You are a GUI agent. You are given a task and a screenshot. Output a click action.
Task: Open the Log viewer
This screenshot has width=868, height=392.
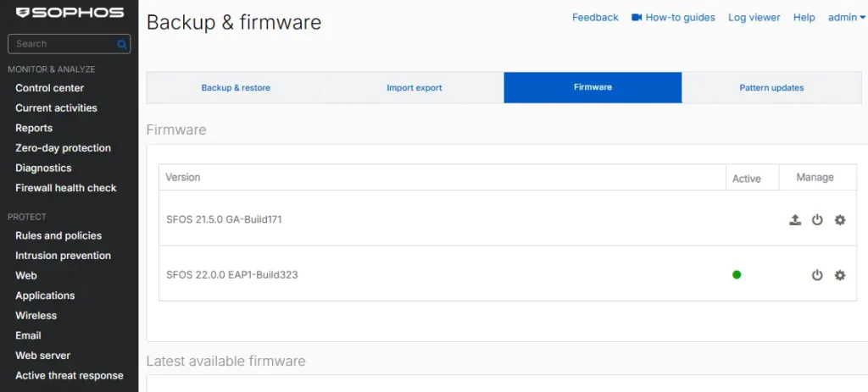point(754,18)
